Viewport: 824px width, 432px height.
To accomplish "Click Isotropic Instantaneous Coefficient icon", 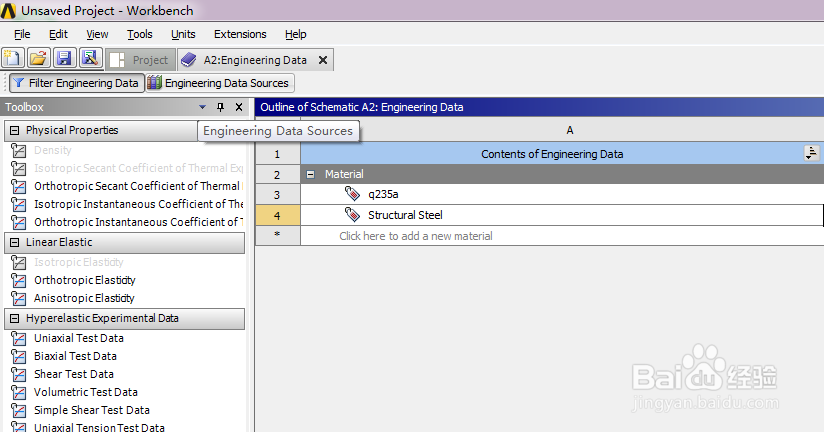I will click(18, 204).
